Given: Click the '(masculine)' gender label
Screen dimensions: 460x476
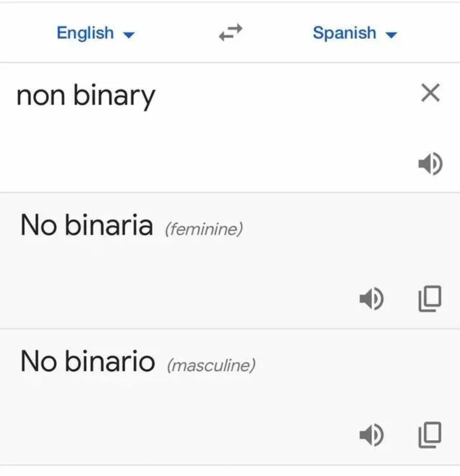Looking at the screenshot, I should pos(211,366).
